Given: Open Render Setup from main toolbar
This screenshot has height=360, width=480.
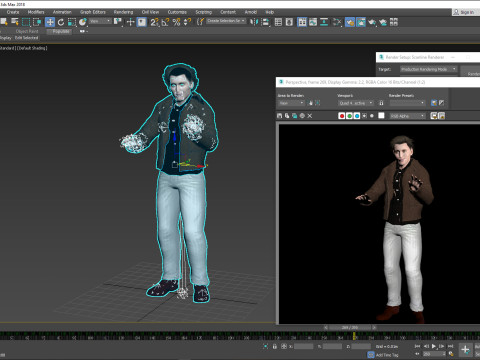Looking at the screenshot, I should [350, 22].
